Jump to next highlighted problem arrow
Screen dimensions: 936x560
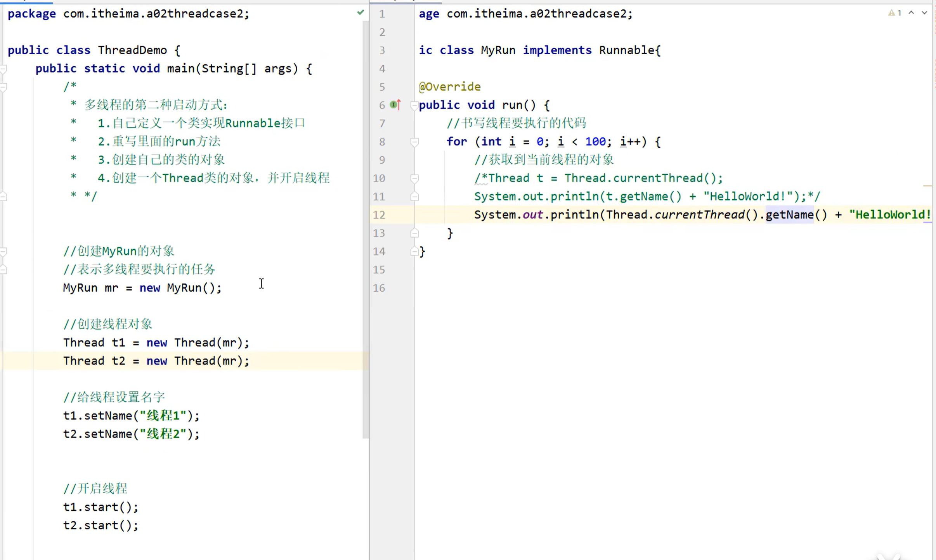[924, 13]
